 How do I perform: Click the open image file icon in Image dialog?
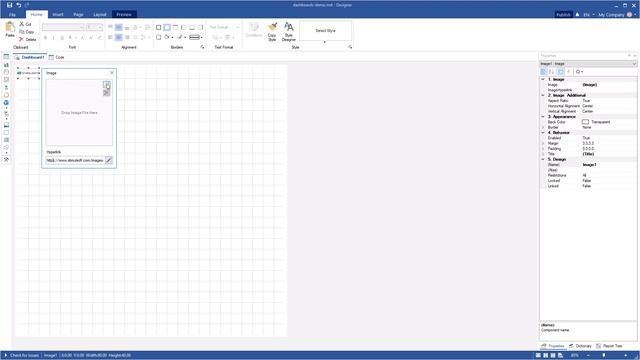[x=107, y=85]
